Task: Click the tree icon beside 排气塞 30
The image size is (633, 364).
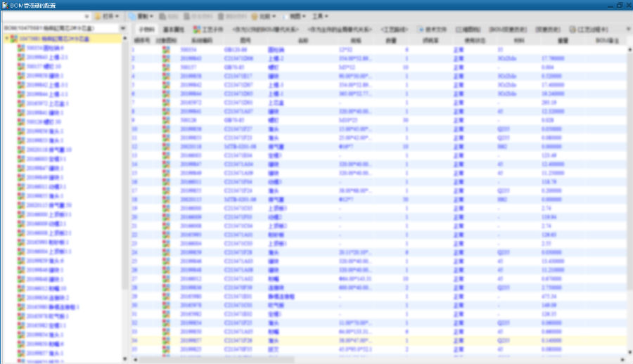Action: 21,205
